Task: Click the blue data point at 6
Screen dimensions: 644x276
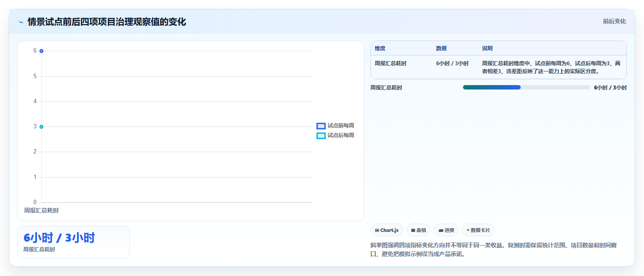Action: 41,51
